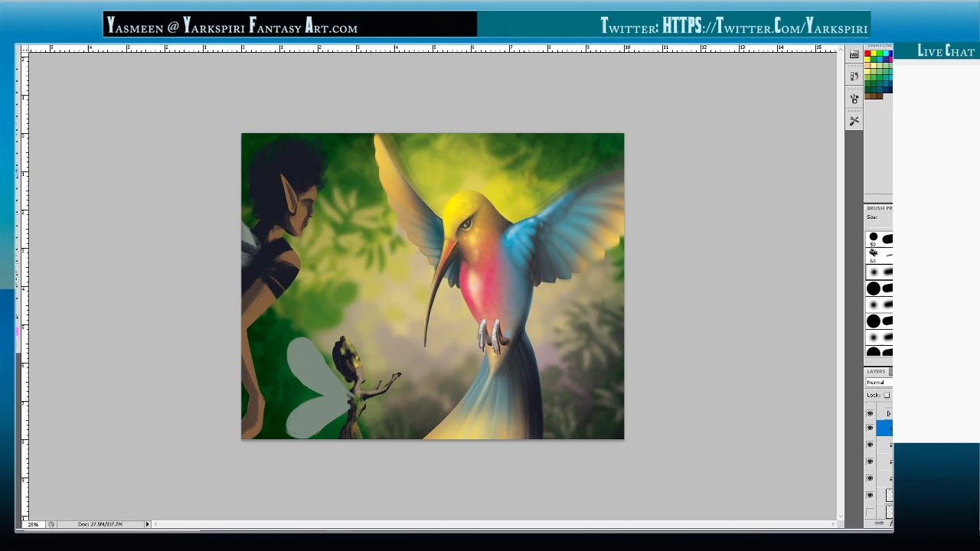Viewport: 980px width, 551px height.
Task: Select the SWATCHES panel tab
Action: (879, 46)
